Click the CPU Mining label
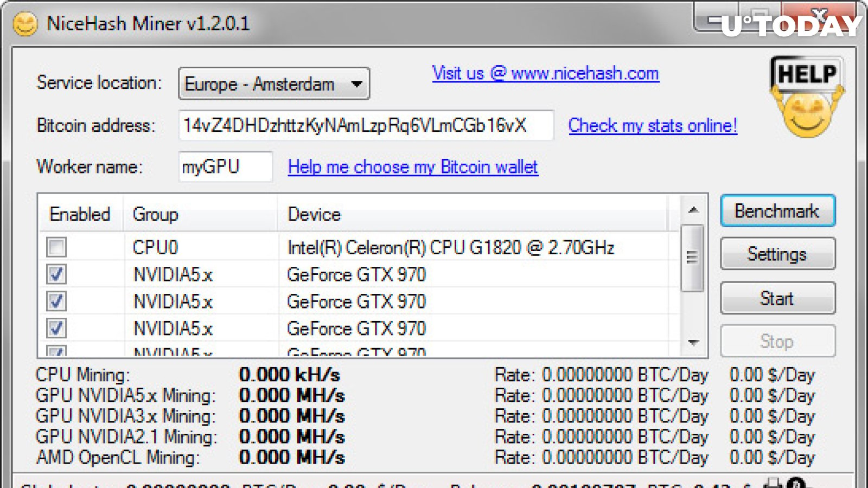 click(83, 375)
